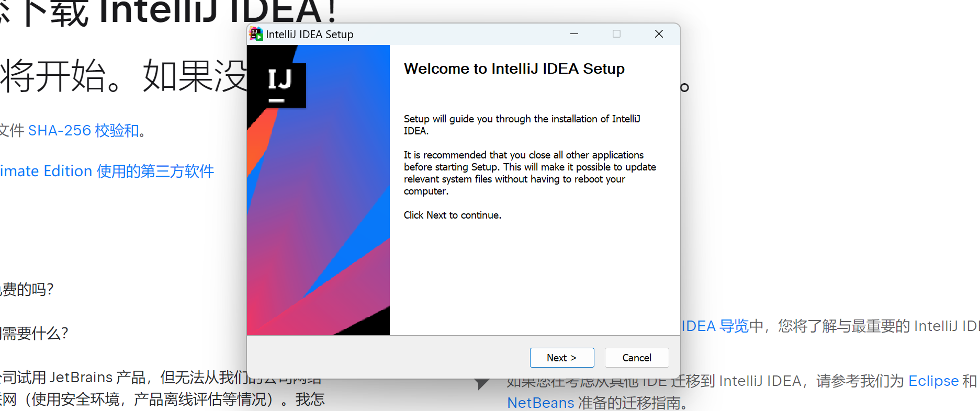Screen dimensions: 980x411
Task: Click the '需要什么?' question on the webpage
Action: (34, 333)
